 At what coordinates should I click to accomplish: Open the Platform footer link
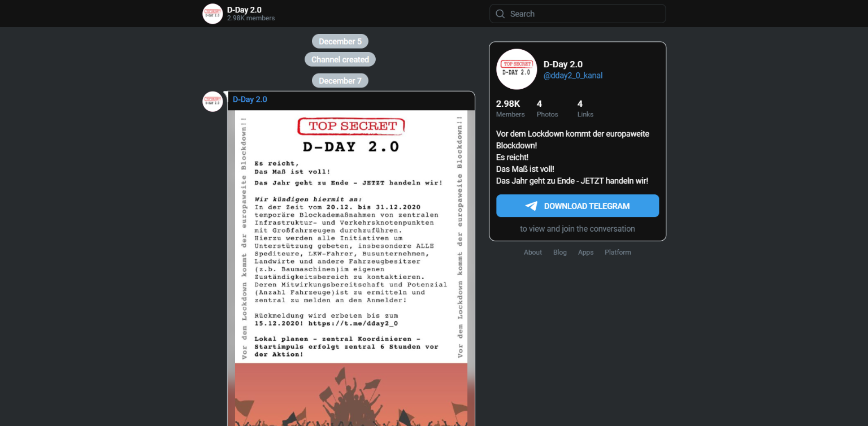[x=618, y=253]
